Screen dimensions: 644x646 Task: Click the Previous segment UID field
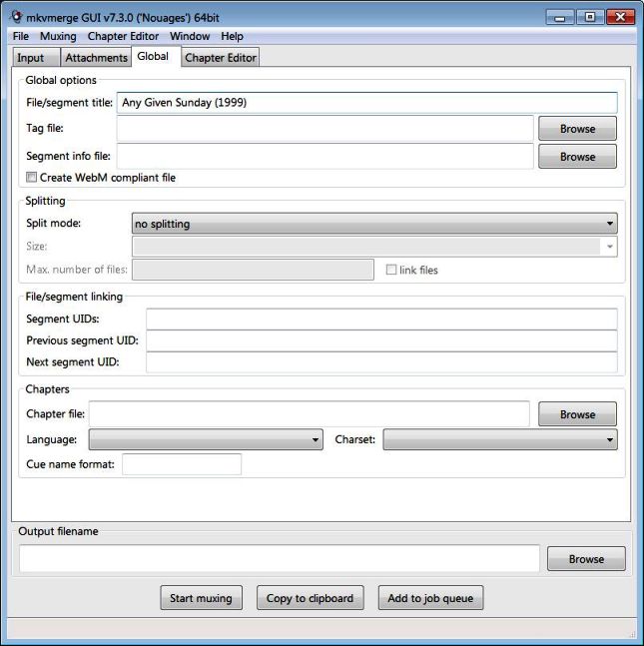pyautogui.click(x=381, y=340)
